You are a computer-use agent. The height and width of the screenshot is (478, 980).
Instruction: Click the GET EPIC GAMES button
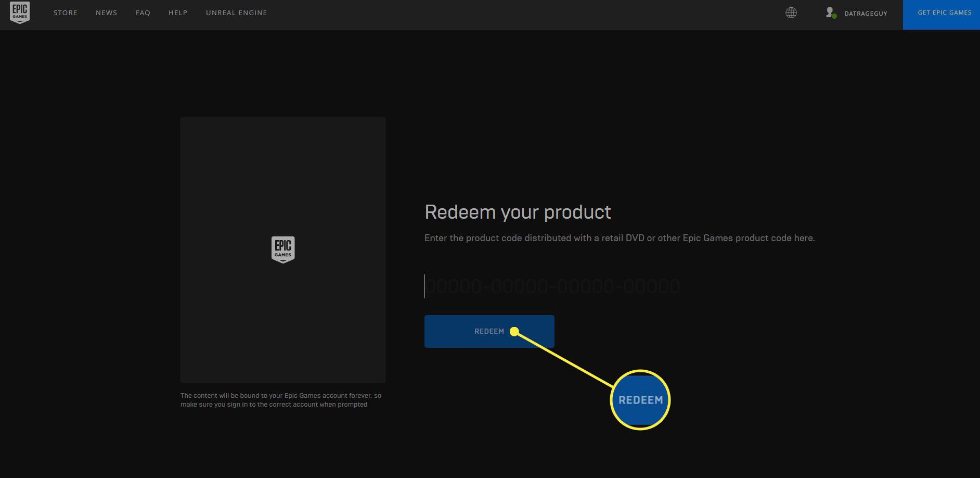click(942, 15)
